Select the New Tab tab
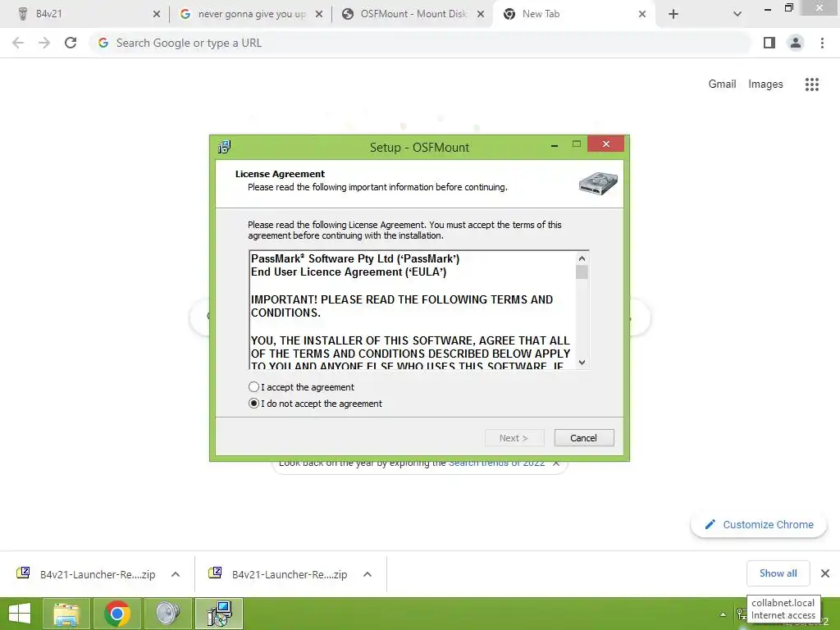Screen dimensions: 840x630 tap(573, 14)
